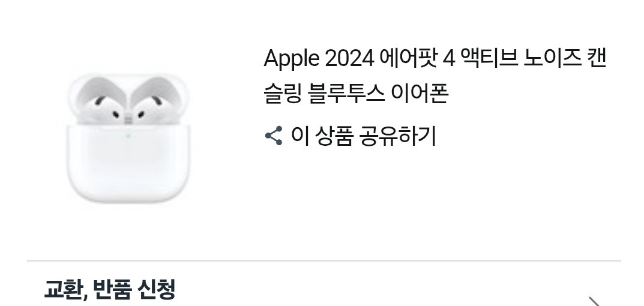Choose the 반품 신청 heading below the divider
The width and height of the screenshot is (644, 306).
[x=134, y=289]
